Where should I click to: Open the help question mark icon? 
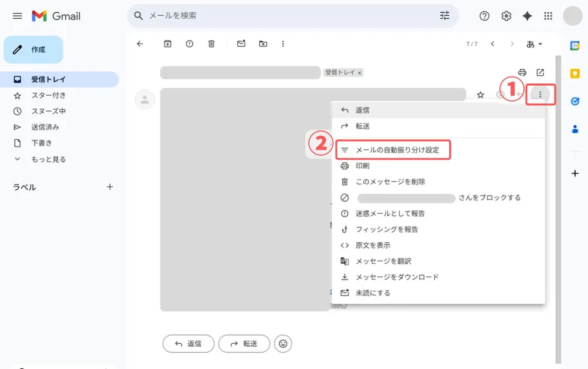pos(484,16)
